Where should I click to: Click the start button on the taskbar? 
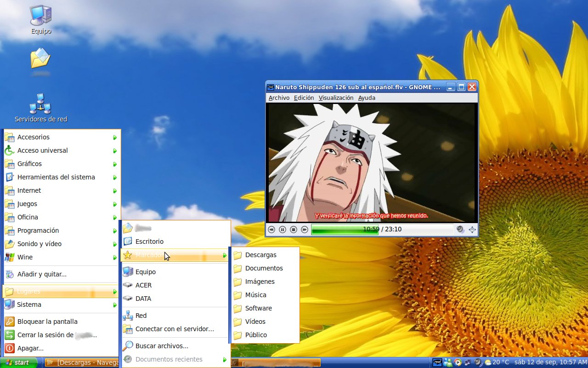click(x=18, y=362)
